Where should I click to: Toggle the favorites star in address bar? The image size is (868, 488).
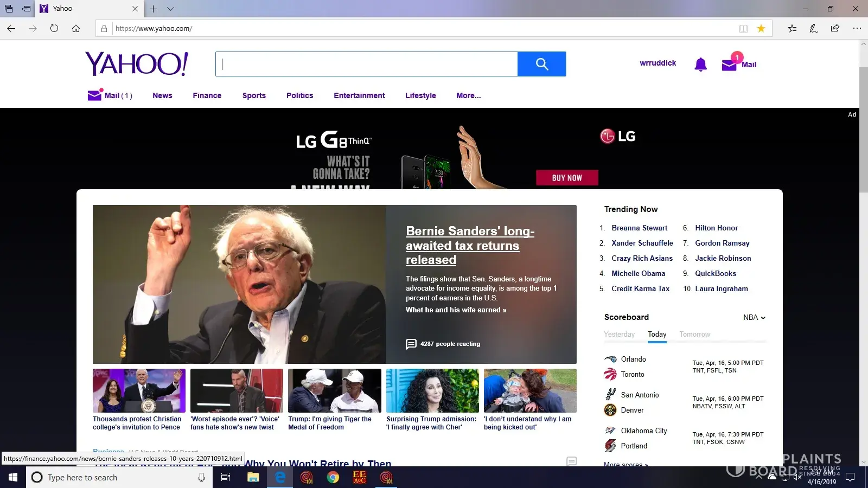761,28
